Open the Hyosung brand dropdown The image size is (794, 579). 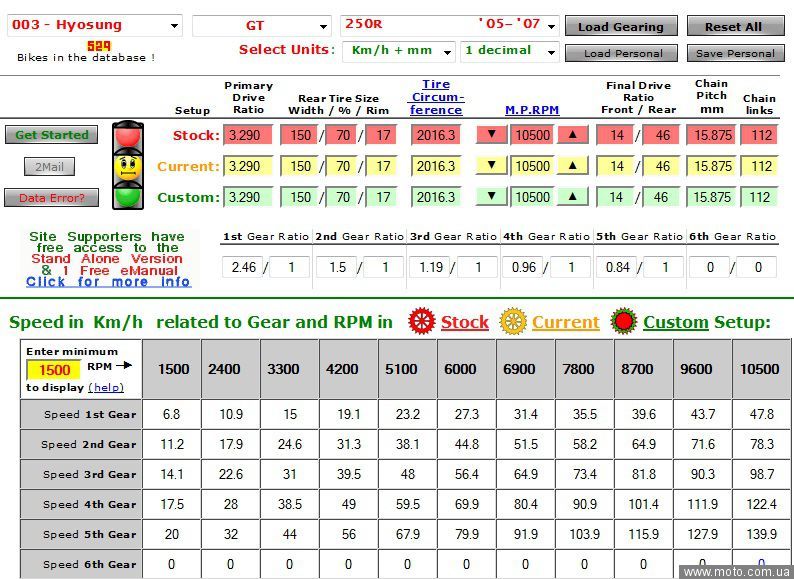pos(95,26)
